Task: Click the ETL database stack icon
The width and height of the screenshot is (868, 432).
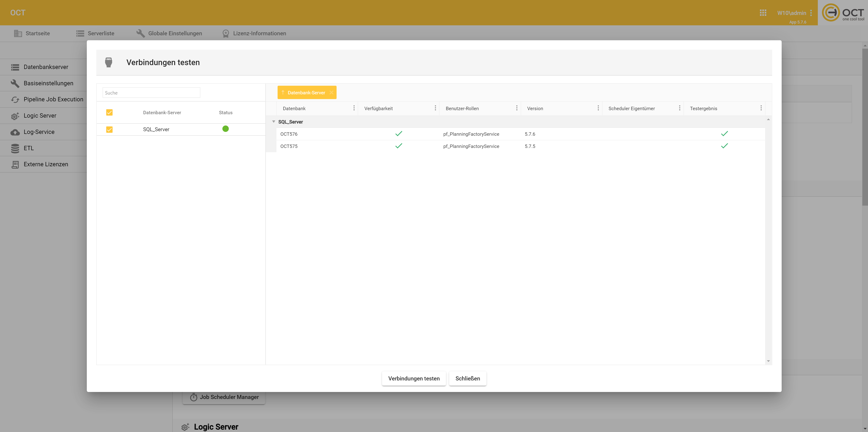Action: (x=15, y=148)
